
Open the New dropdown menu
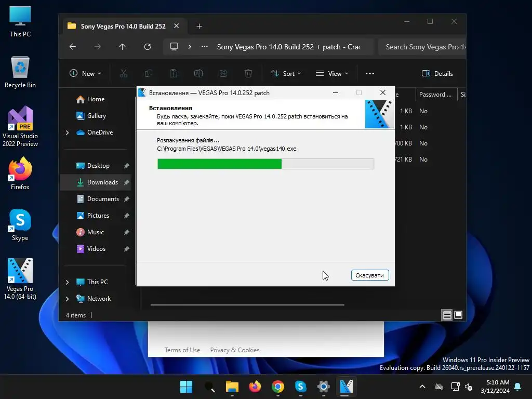tap(85, 73)
